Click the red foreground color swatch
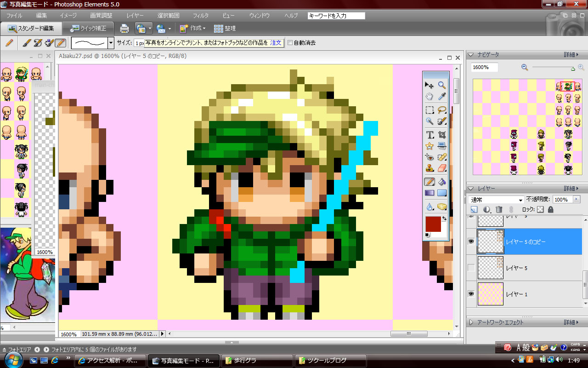This screenshot has width=588, height=368. 433,224
